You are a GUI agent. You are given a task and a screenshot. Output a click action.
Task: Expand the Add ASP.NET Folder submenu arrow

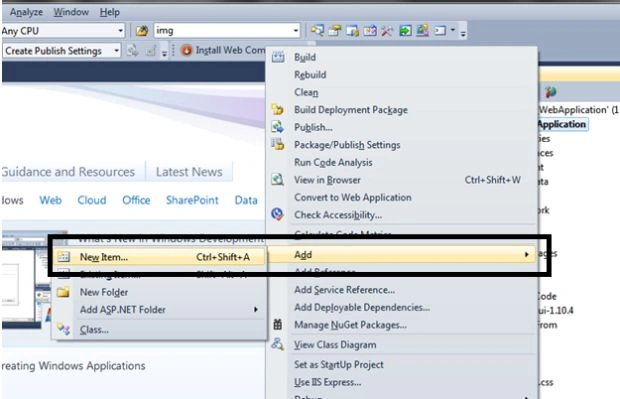click(x=256, y=310)
